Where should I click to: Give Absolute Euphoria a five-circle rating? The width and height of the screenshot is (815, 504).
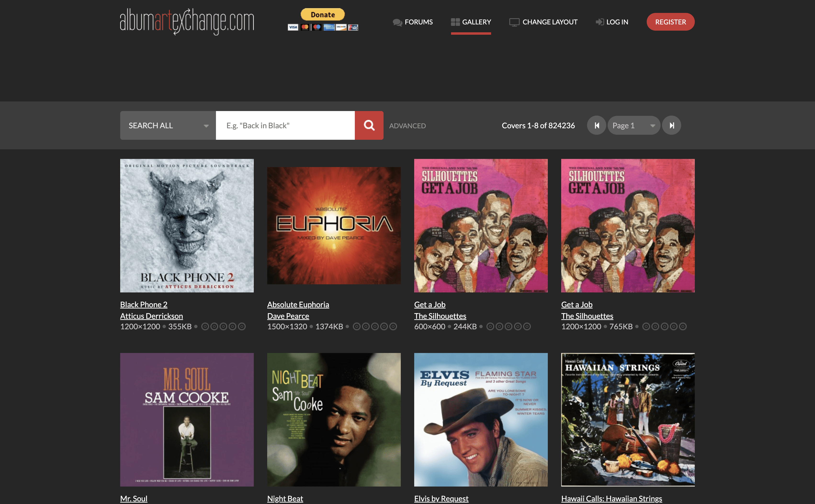coord(393,327)
